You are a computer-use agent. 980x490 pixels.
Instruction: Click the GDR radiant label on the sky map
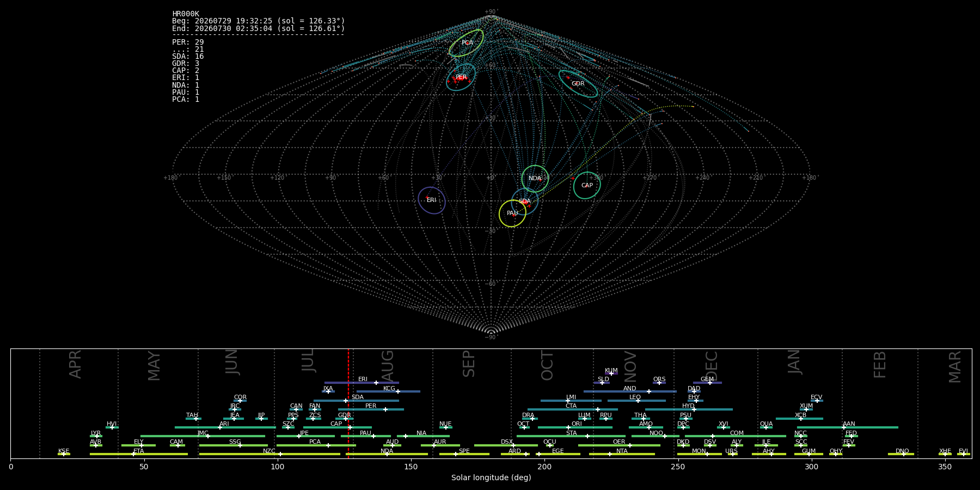[x=578, y=84]
